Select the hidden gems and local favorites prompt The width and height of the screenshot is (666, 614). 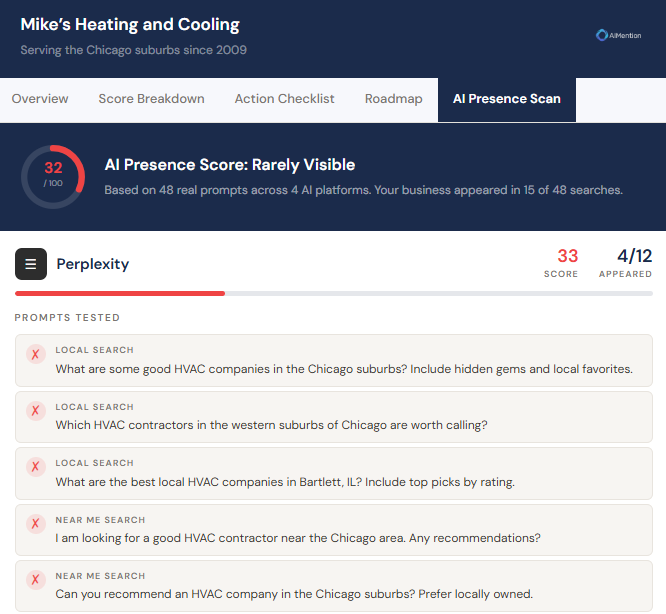[x=334, y=361]
